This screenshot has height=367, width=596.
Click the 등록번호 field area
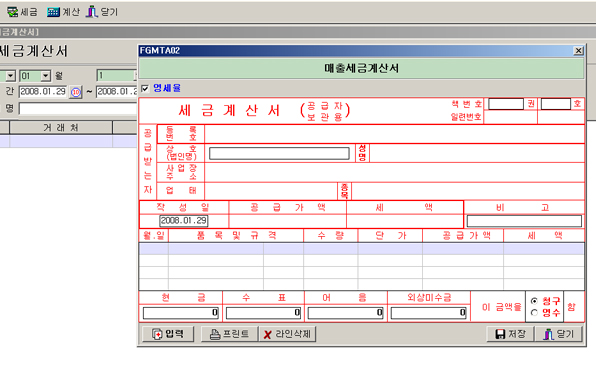[394, 134]
